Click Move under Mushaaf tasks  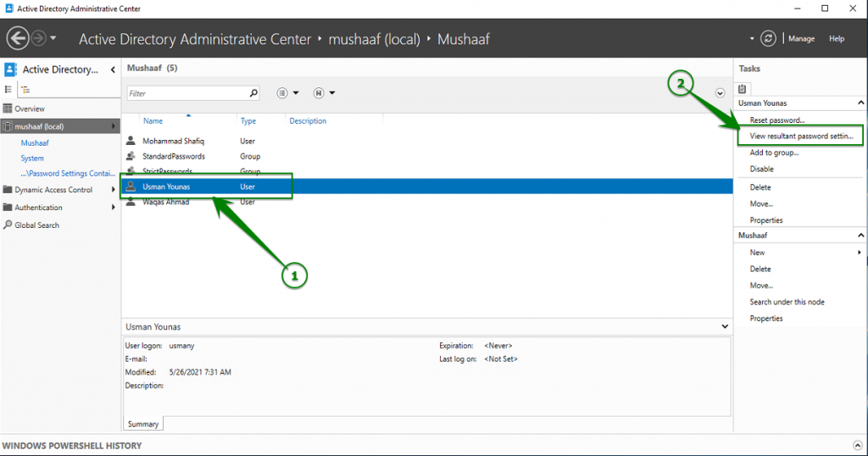[x=761, y=286]
